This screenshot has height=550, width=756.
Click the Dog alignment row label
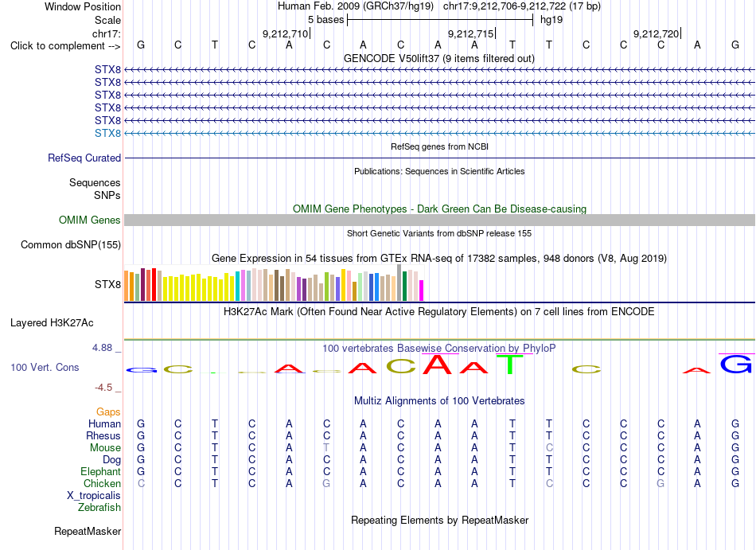(111, 459)
